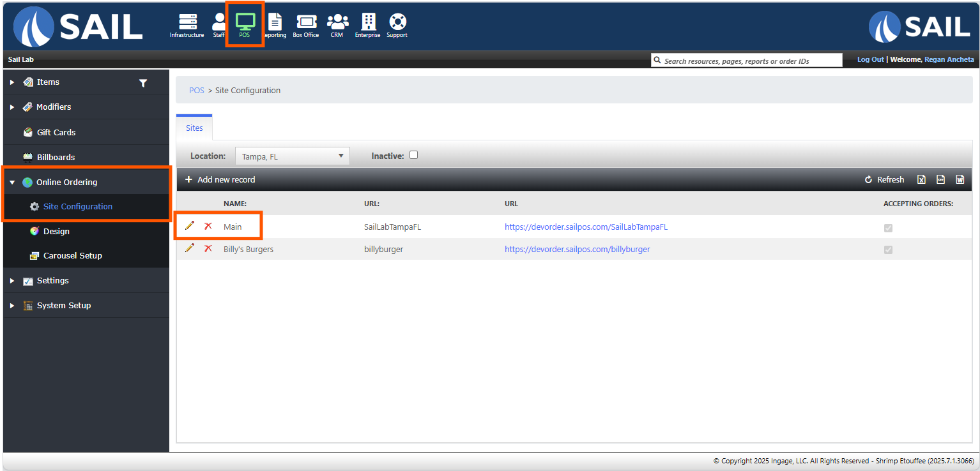980x471 pixels.
Task: Export grid using the Excel icon
Action: (921, 180)
